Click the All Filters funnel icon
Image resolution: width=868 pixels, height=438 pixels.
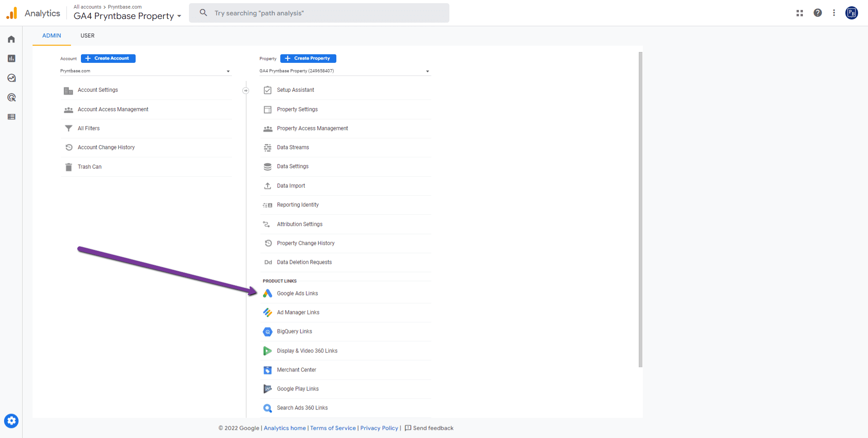(x=68, y=128)
